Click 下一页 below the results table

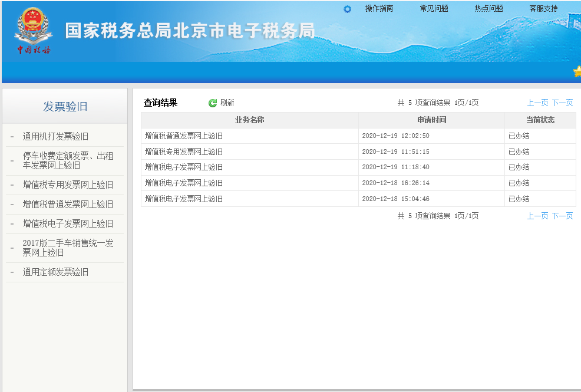(x=562, y=216)
